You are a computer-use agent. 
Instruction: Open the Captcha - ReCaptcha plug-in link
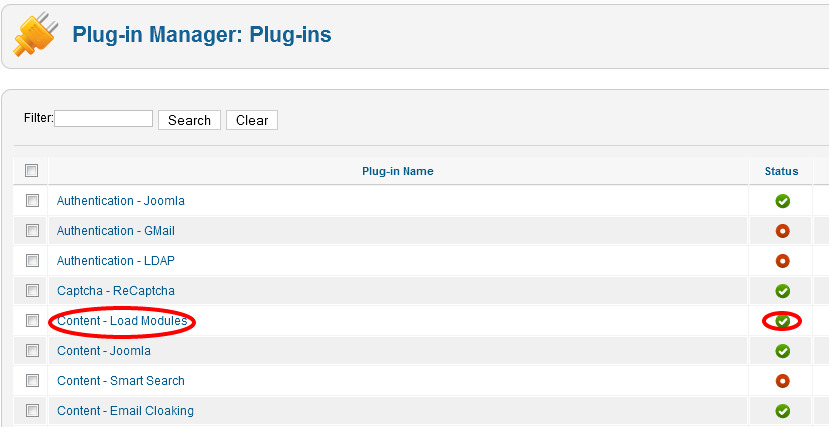pos(116,291)
